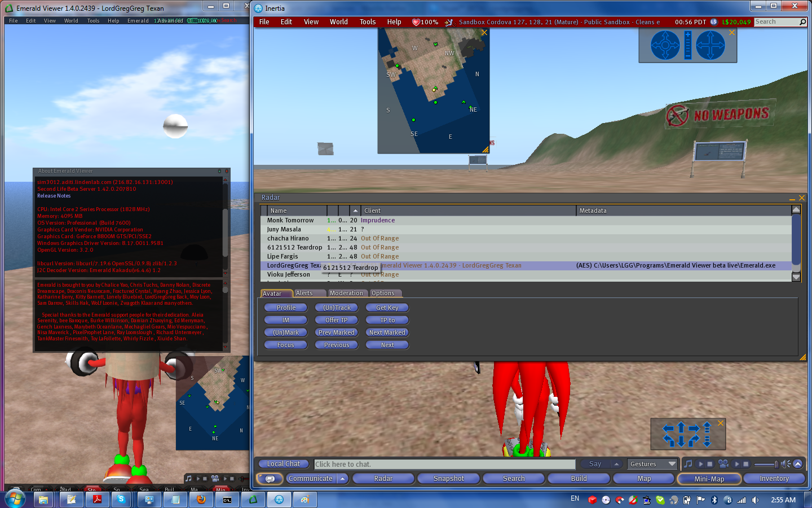Select chacha Hirano row in radar
Screen dimensions: 812x508
[526, 238]
